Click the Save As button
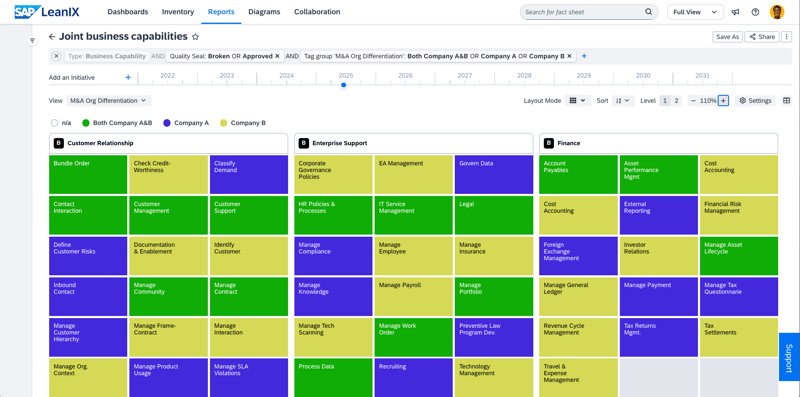 point(728,37)
